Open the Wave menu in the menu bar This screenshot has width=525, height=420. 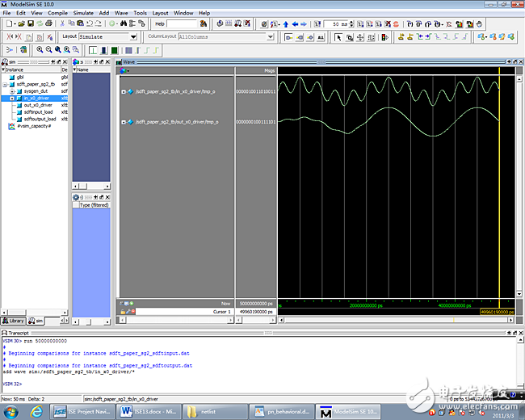tap(122, 13)
